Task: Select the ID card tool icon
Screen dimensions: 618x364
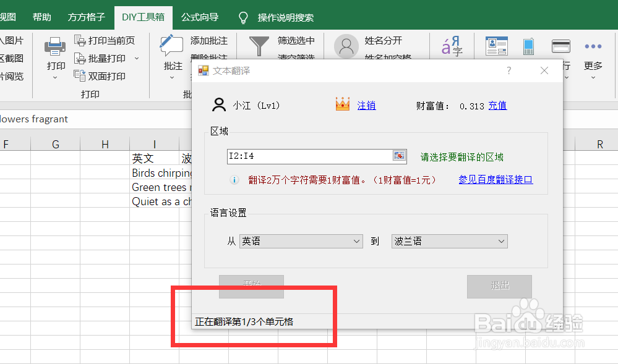Action: (x=497, y=45)
